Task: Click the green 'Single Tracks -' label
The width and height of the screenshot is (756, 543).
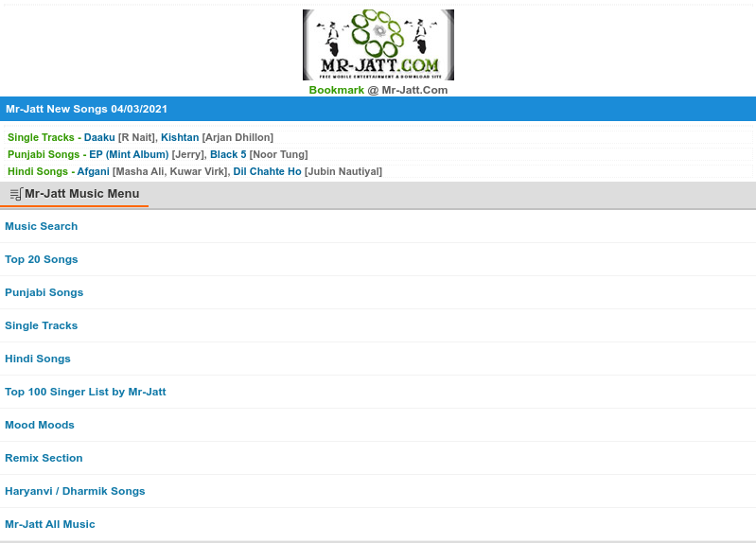Action: click(44, 137)
